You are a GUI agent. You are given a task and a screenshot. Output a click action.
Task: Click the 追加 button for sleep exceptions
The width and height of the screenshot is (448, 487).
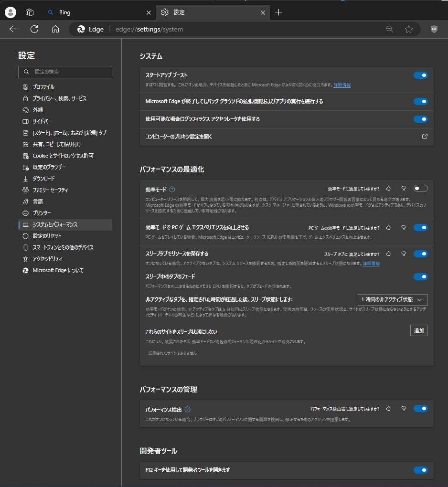[419, 330]
